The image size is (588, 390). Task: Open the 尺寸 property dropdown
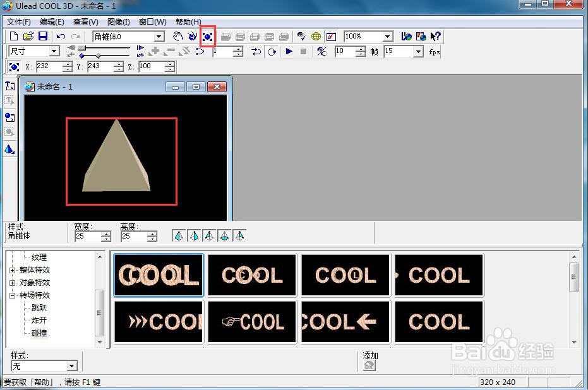click(x=54, y=51)
